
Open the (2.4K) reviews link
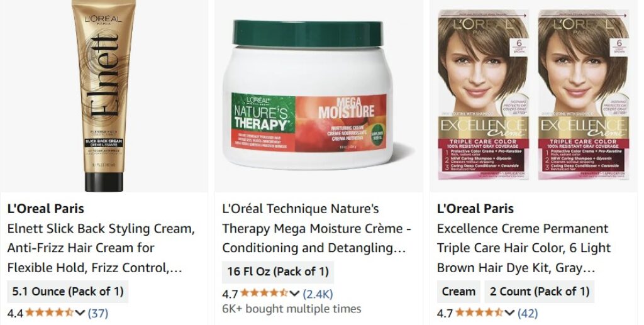318,294
